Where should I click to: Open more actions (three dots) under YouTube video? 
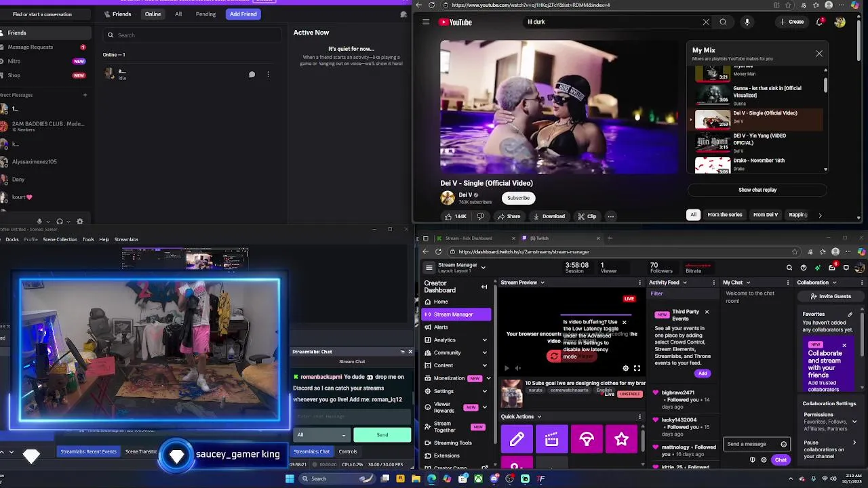click(x=610, y=216)
